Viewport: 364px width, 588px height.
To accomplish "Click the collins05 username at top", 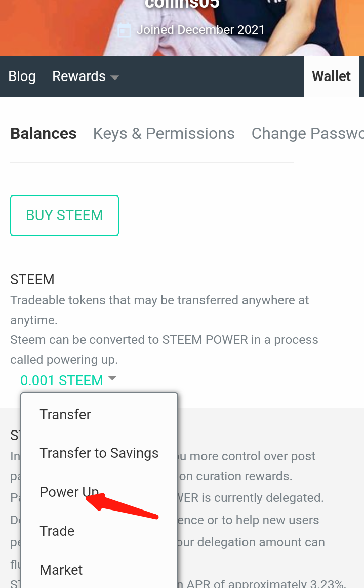I will point(182,4).
